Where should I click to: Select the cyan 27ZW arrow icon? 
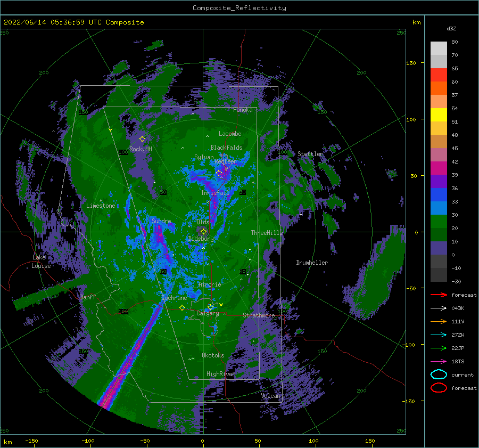point(439,335)
